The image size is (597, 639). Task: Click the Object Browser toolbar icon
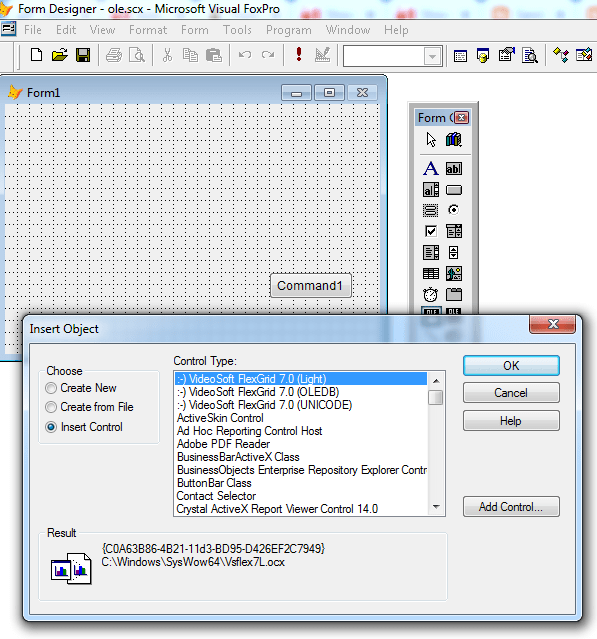point(584,55)
